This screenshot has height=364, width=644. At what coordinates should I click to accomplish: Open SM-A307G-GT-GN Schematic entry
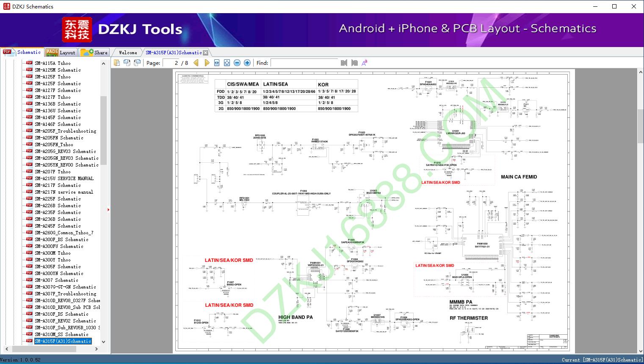pyautogui.click(x=65, y=287)
